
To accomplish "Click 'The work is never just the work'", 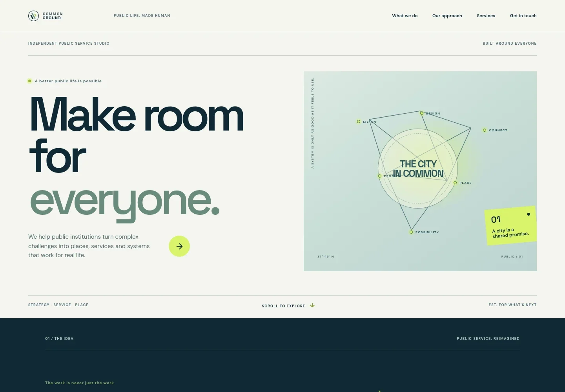I will 80,383.
